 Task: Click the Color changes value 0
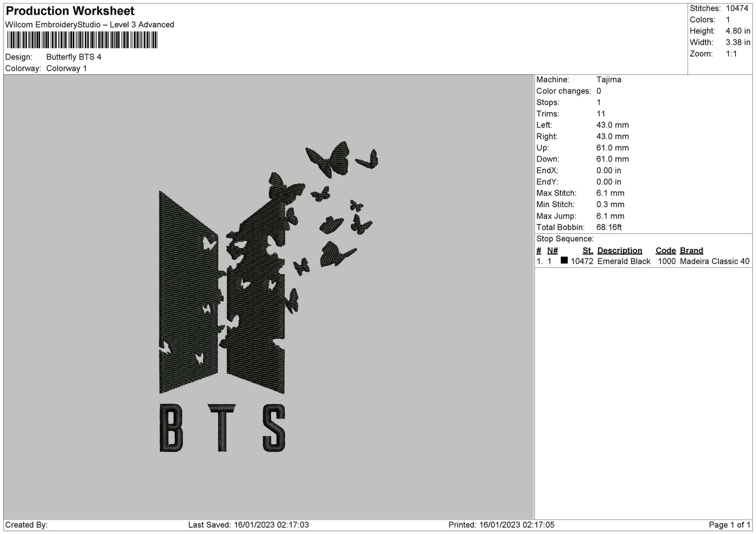pyautogui.click(x=599, y=91)
